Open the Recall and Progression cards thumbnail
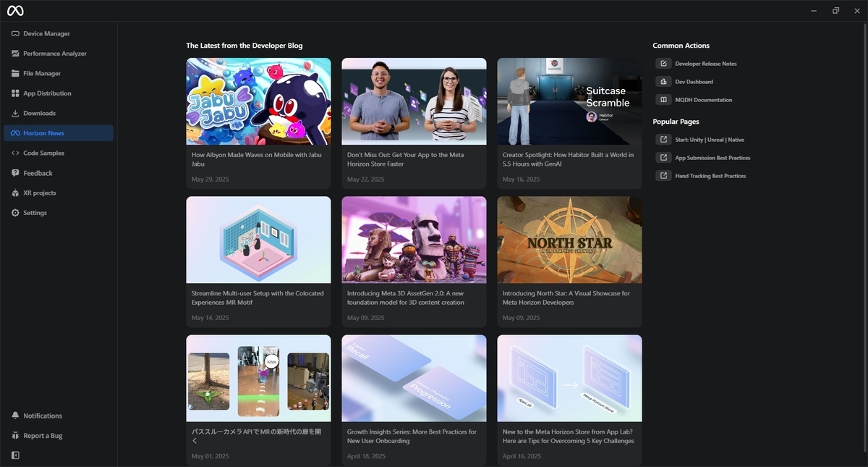Screen dimensions: 868x467 [414, 378]
